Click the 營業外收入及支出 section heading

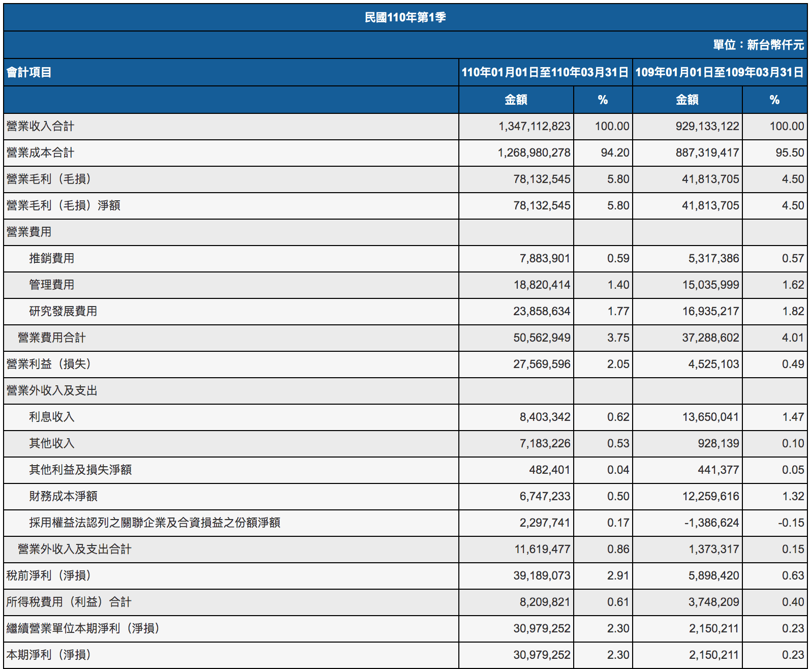(x=52, y=390)
